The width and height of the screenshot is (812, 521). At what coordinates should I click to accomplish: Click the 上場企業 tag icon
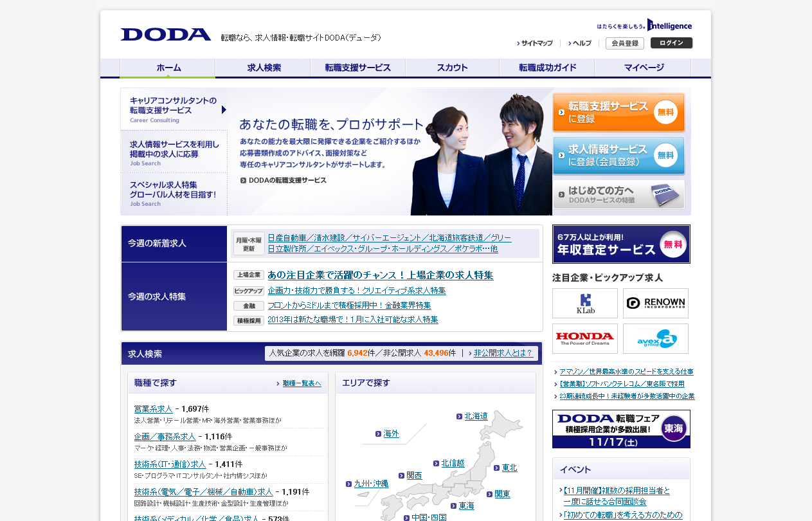249,275
